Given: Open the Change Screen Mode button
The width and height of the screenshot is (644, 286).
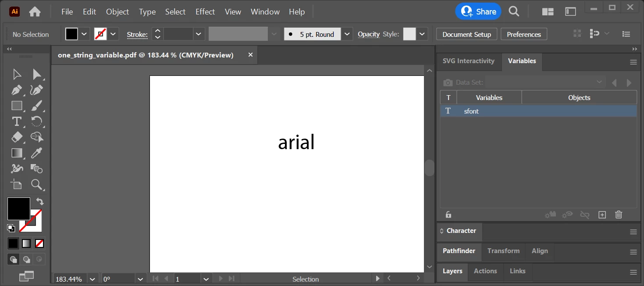Looking at the screenshot, I should click(x=26, y=276).
